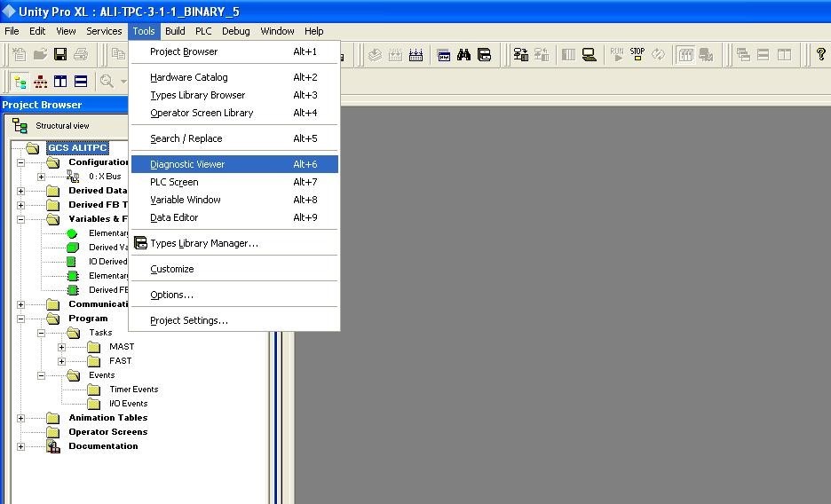
Task: Click the Rebuild all project icon
Action: click(416, 54)
